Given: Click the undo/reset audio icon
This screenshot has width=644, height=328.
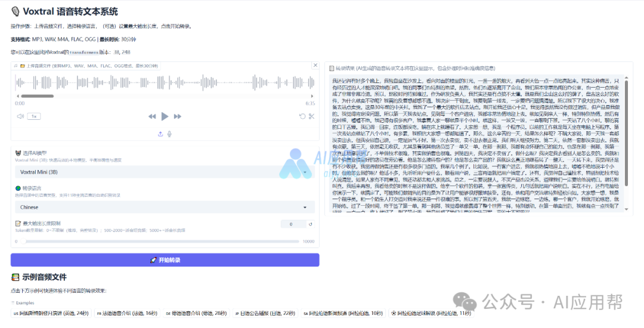Looking at the screenshot, I should (302, 116).
